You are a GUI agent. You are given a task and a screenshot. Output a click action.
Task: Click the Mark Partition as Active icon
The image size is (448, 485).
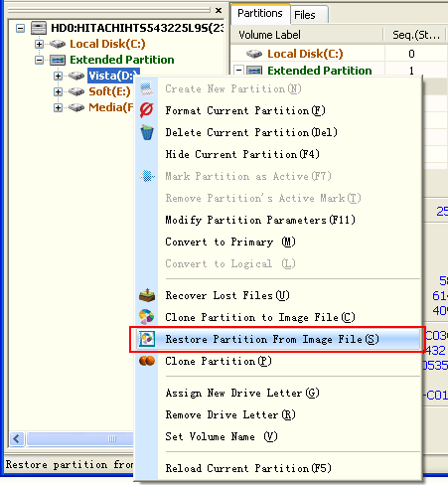coord(147,176)
